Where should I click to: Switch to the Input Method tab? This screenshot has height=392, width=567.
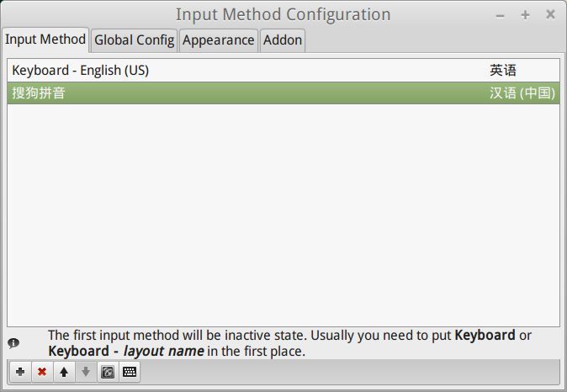(45, 40)
